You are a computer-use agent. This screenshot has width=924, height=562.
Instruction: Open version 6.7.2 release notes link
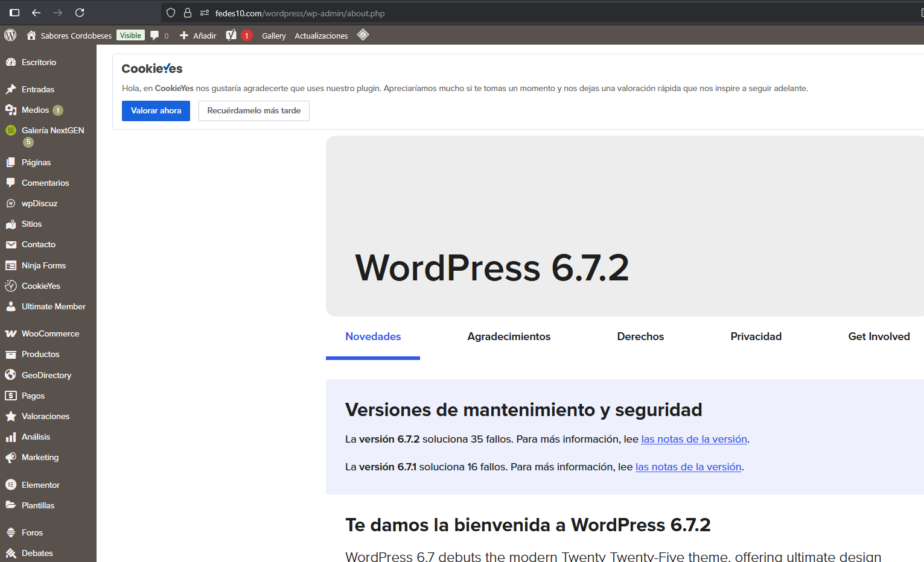pos(694,439)
